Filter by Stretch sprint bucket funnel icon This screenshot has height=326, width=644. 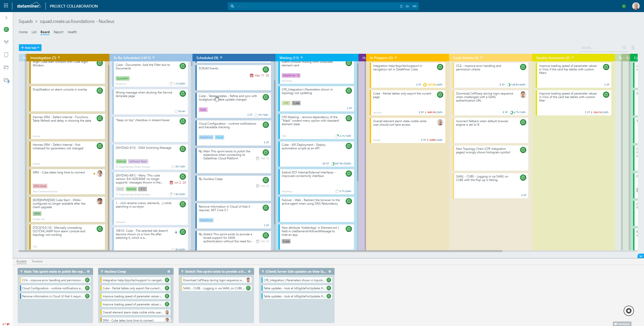(x=182, y=271)
